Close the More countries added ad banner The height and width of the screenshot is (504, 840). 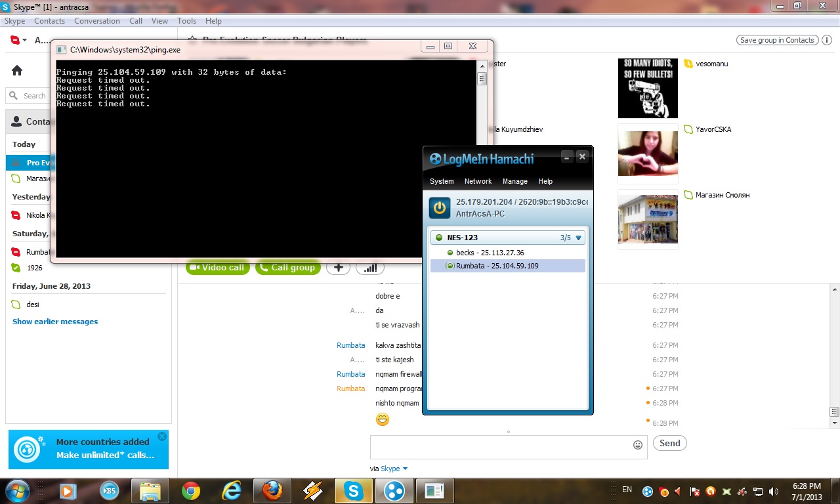[162, 436]
